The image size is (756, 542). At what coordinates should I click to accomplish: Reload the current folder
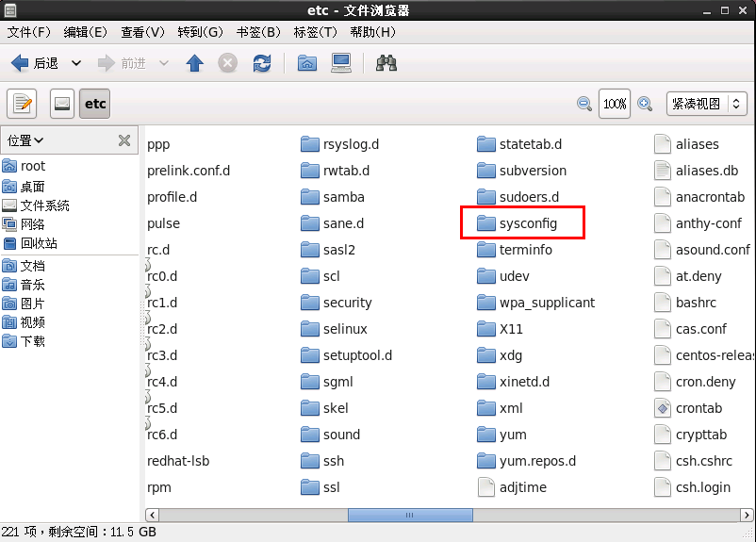point(262,63)
